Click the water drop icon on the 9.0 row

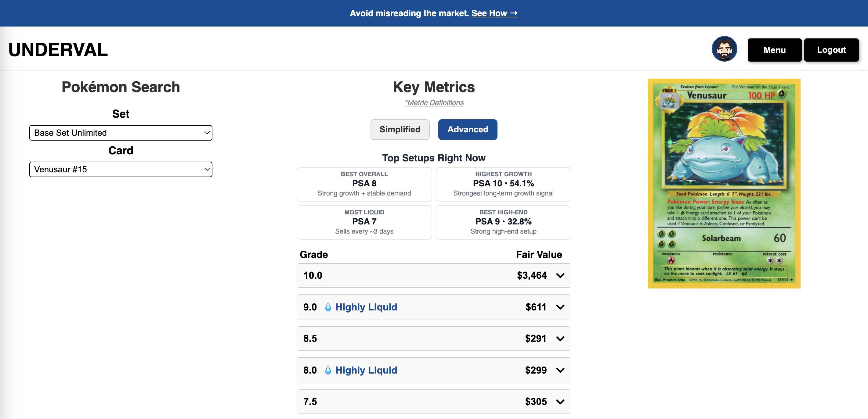pyautogui.click(x=327, y=306)
